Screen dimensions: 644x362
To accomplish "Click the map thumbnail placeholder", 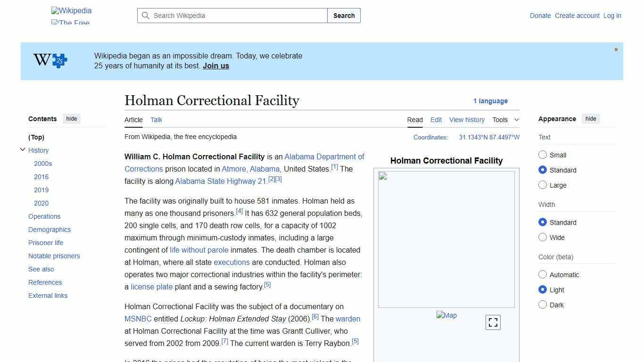I will pyautogui.click(x=446, y=315).
